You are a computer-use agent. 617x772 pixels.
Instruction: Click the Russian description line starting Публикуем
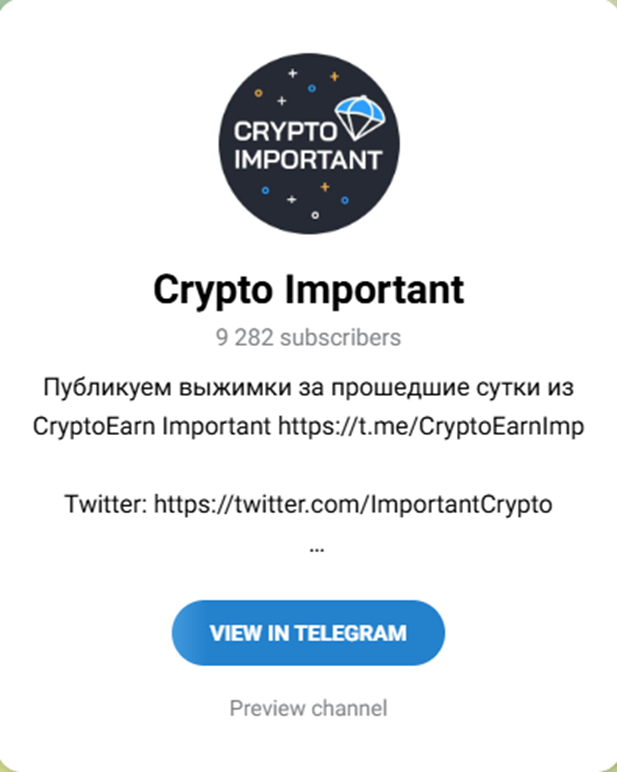pyautogui.click(x=309, y=387)
